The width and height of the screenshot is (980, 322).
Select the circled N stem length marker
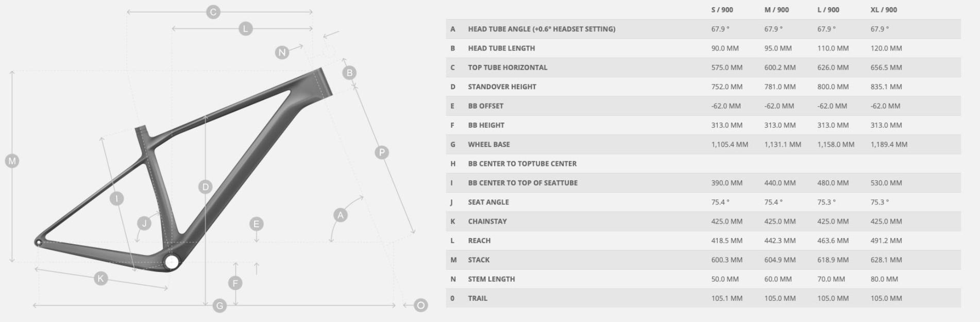coord(281,53)
